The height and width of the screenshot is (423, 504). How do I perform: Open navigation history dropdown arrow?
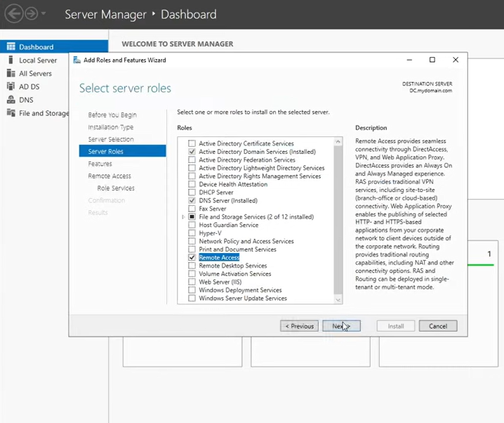coord(44,13)
